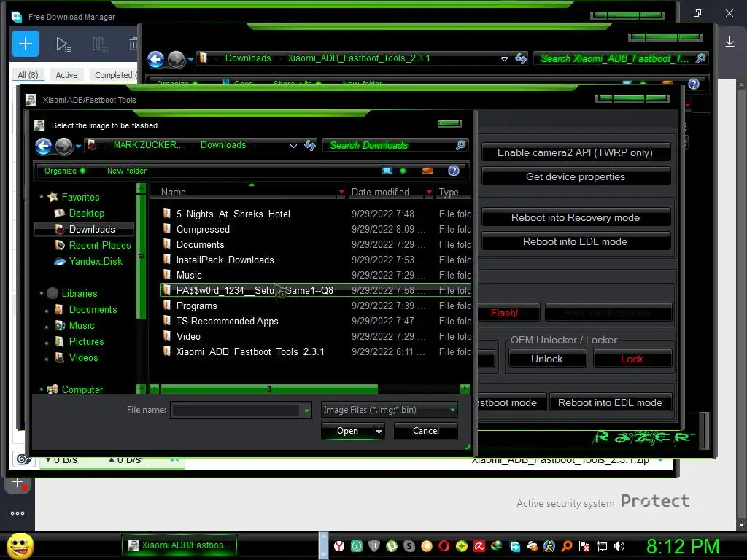Click the Search Downloads input field
Image resolution: width=747 pixels, height=560 pixels.
(x=390, y=145)
